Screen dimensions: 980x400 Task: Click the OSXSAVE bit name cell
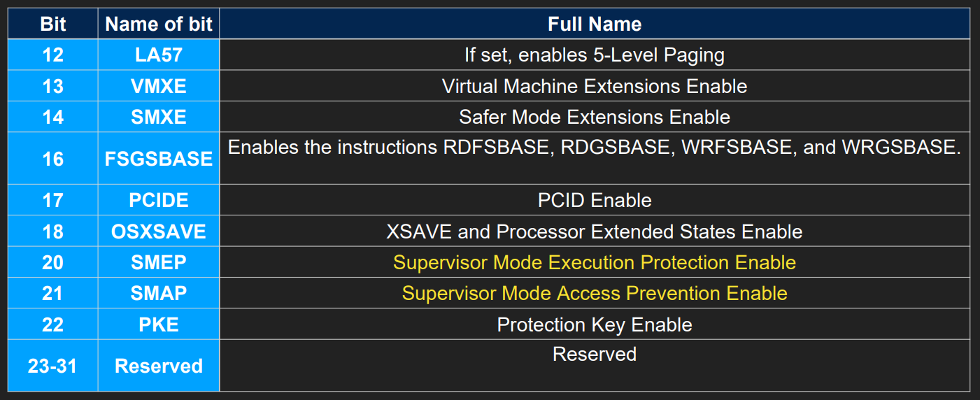159,231
